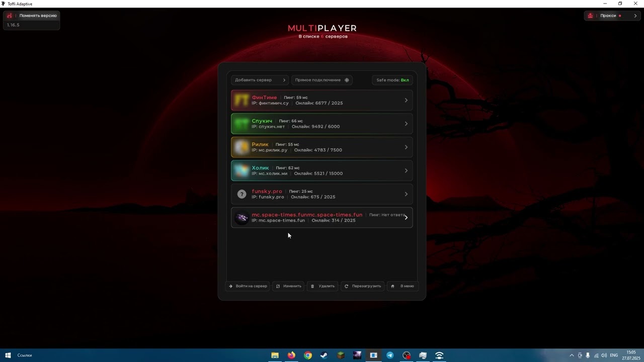Open Windows Start menu

pyautogui.click(x=8, y=355)
